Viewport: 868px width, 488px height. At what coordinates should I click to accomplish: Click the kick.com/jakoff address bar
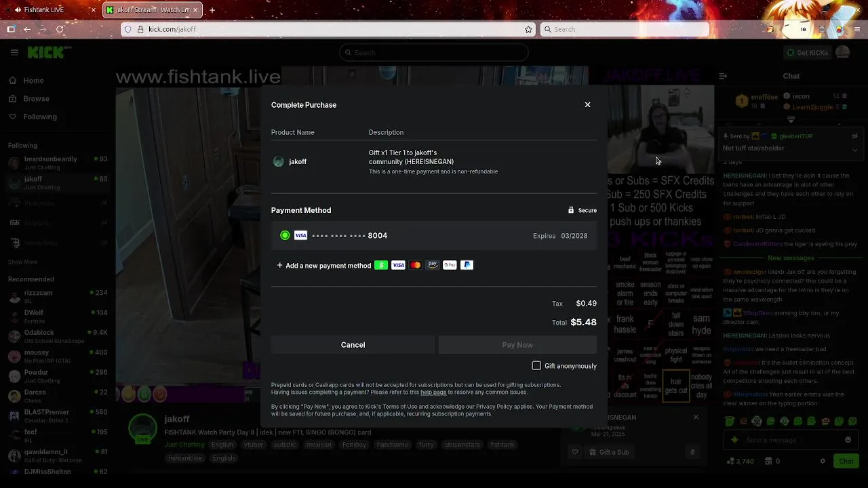pos(328,29)
